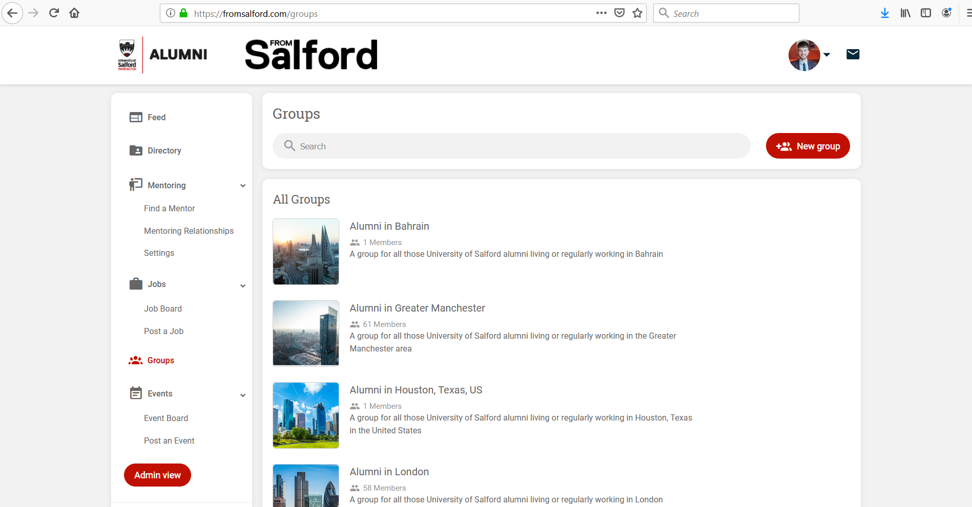Open the Alumni in London title
Image resolution: width=972 pixels, height=507 pixels.
tap(389, 472)
